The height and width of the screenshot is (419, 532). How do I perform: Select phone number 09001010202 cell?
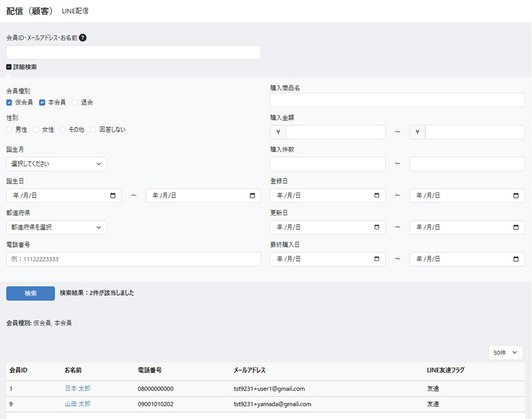pyautogui.click(x=155, y=404)
